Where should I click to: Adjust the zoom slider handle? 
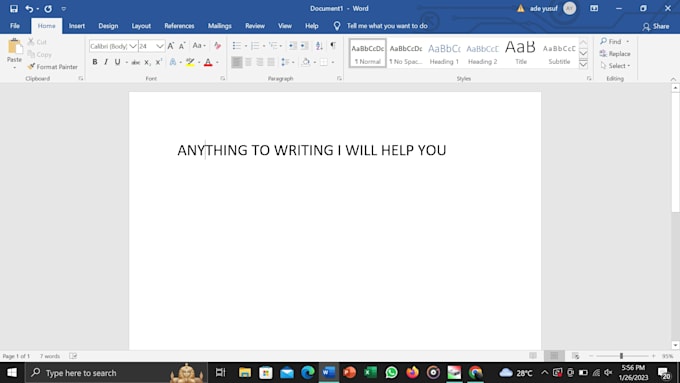tap(621, 356)
